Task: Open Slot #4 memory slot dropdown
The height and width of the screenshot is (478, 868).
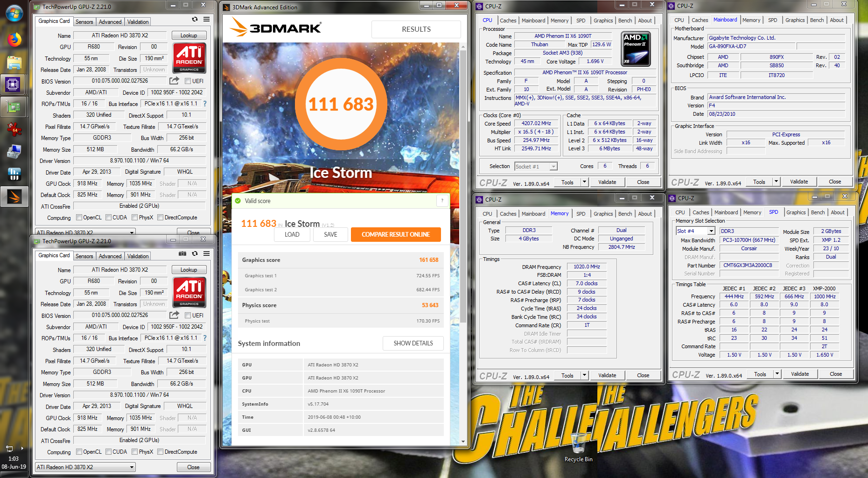Action: tap(695, 231)
